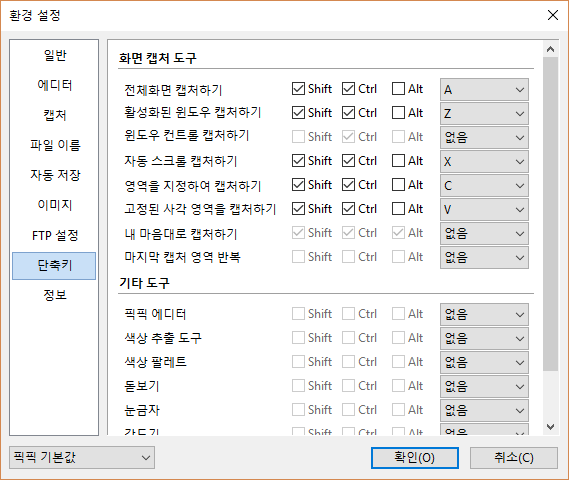Expand key dropdown for 돋보기
The width and height of the screenshot is (569, 480).
484,386
